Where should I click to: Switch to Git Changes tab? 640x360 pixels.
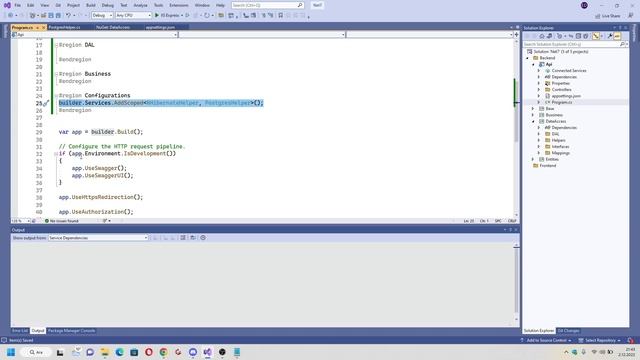click(569, 331)
